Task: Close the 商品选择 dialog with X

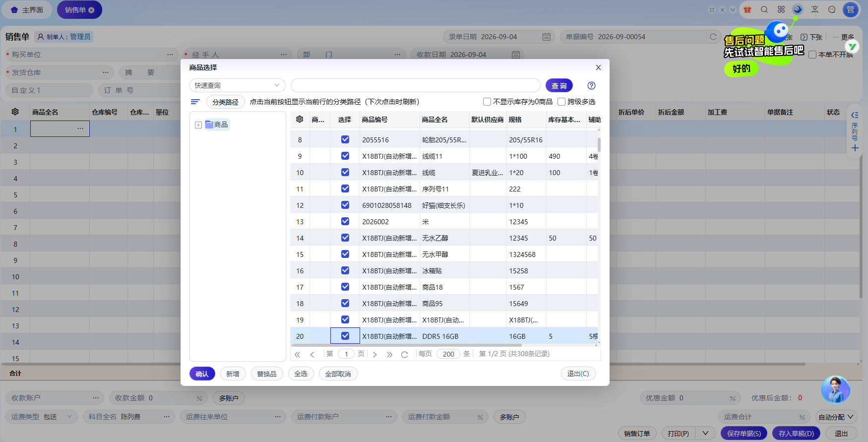Action: click(x=598, y=67)
